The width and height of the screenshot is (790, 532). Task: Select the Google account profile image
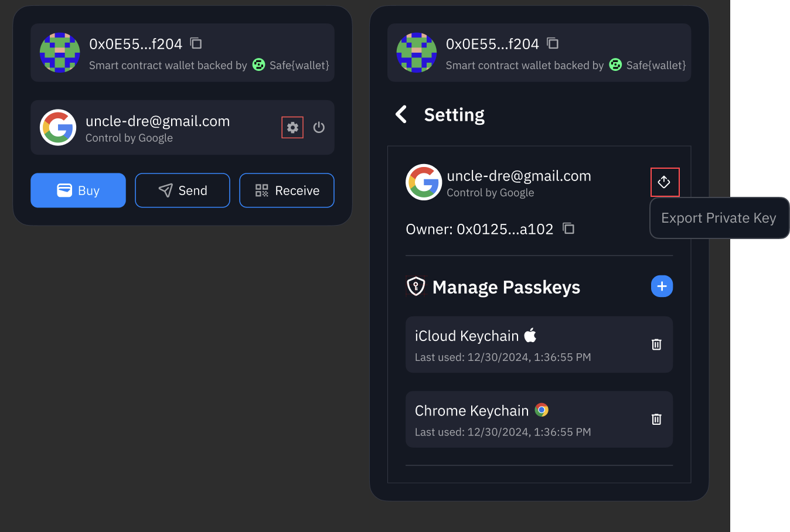423,182
